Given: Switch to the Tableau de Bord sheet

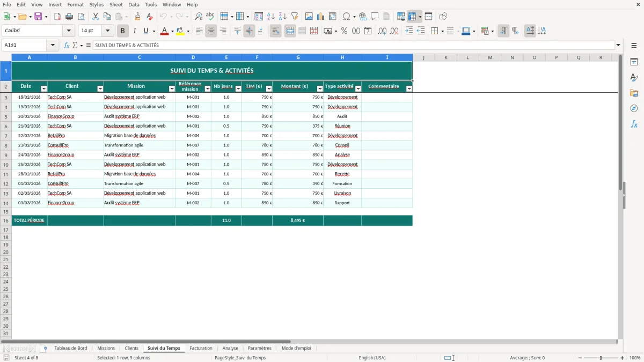Looking at the screenshot, I should tap(71, 348).
